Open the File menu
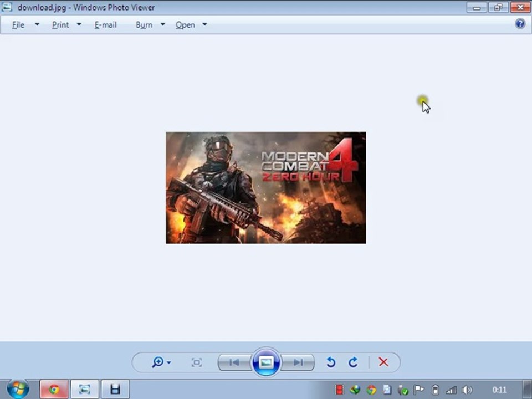Screen dimensions: 532x399 coord(18,25)
